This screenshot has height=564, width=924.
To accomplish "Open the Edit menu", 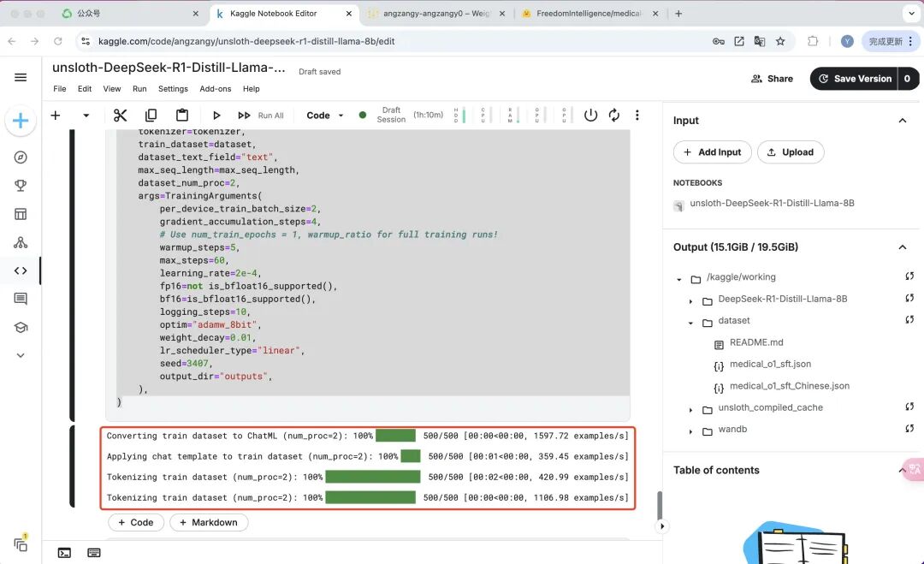I will click(x=85, y=89).
